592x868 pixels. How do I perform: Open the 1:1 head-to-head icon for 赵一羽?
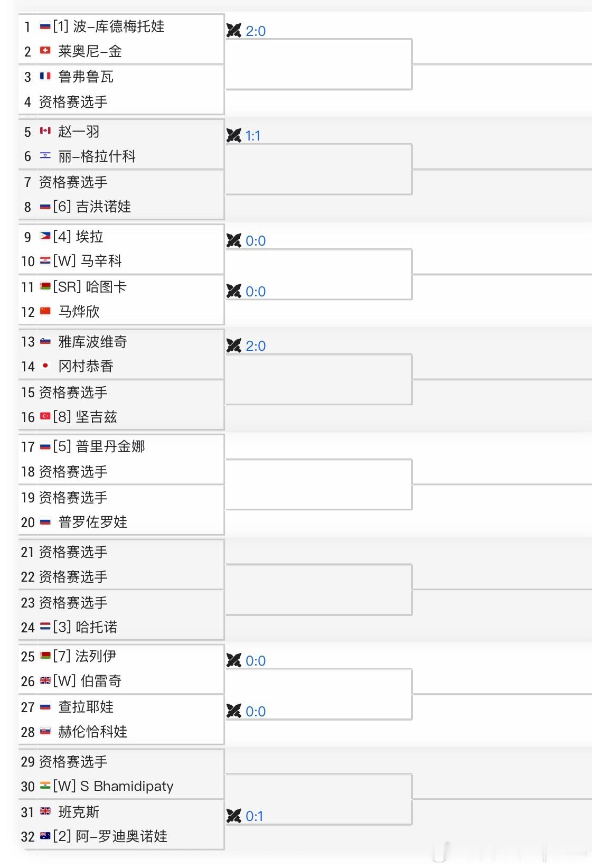233,136
